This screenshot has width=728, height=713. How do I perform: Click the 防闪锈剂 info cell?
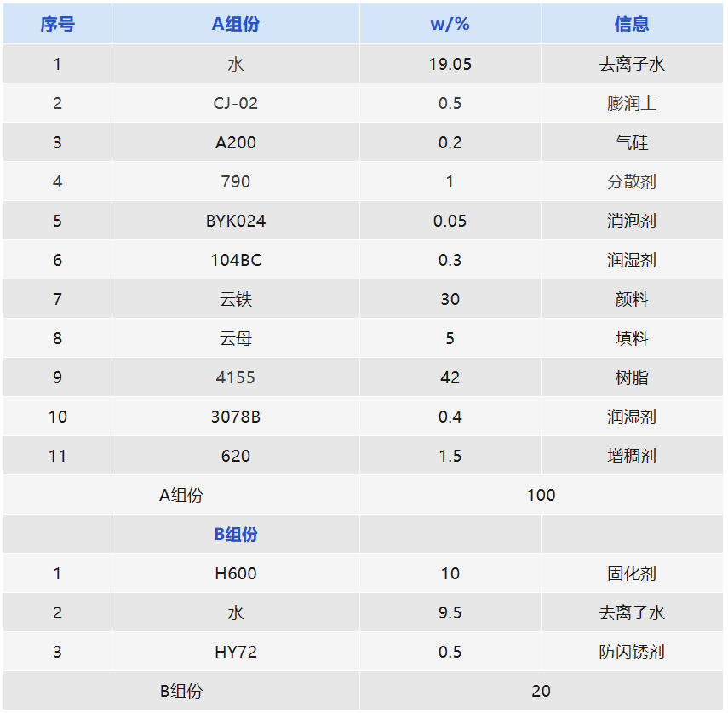[x=632, y=653]
